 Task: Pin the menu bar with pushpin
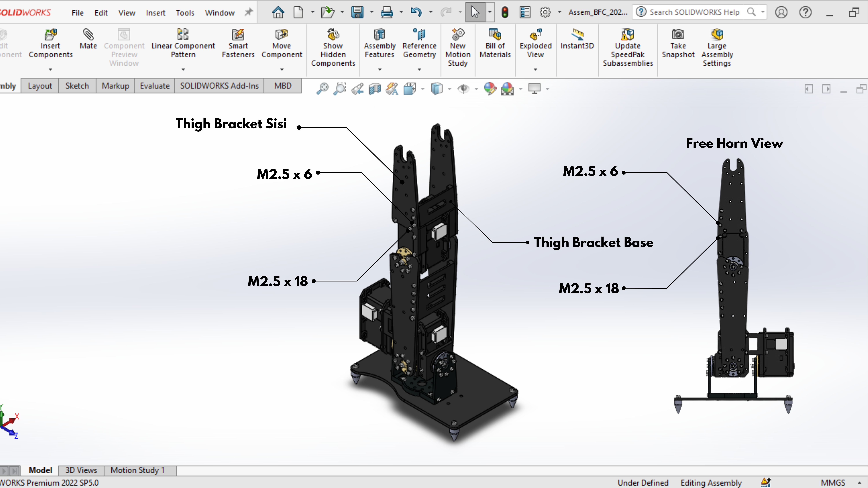[x=248, y=12]
